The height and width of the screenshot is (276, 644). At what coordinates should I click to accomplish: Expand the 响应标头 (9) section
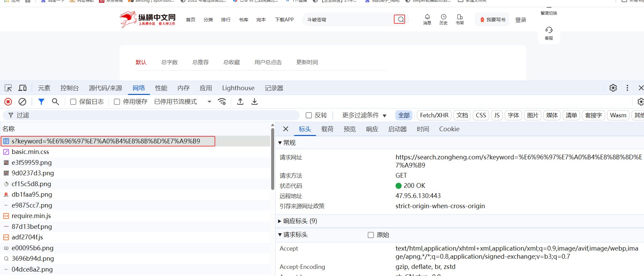(298, 221)
